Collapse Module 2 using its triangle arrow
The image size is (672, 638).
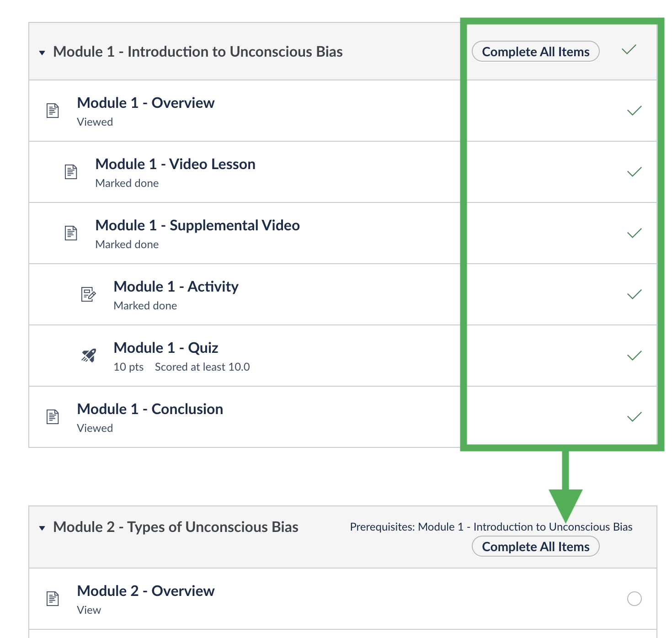(42, 528)
